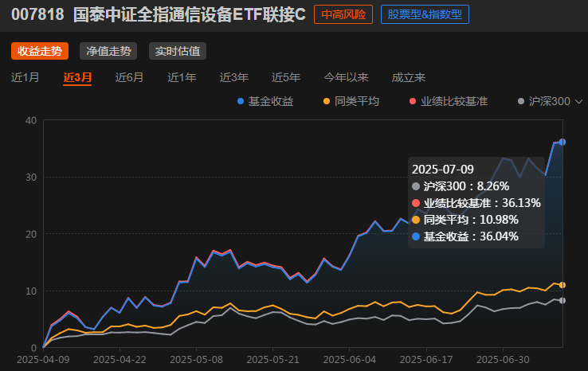Click the orange 同类平均 end-point marker
Image resolution: width=588 pixels, height=371 pixels.
[x=563, y=285]
